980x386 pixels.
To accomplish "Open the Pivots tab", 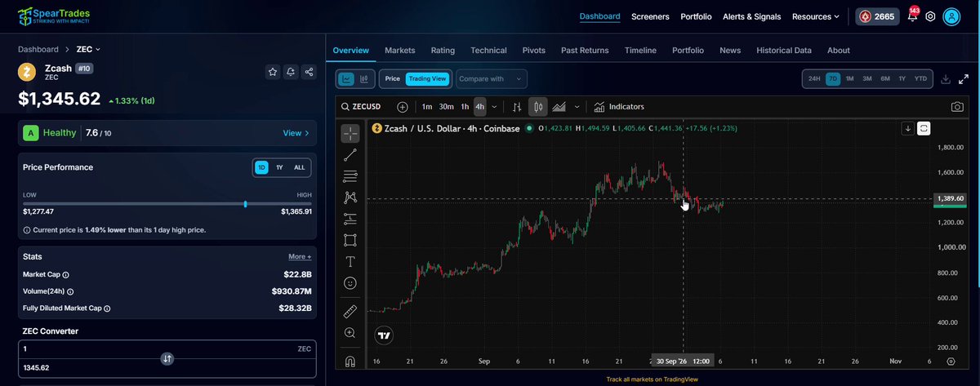I will tap(534, 50).
